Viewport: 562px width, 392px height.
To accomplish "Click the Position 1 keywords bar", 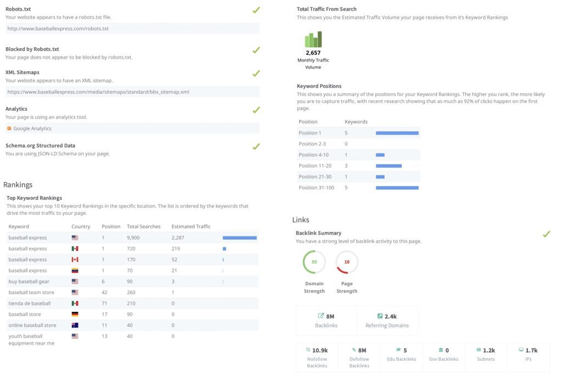I will [x=397, y=133].
